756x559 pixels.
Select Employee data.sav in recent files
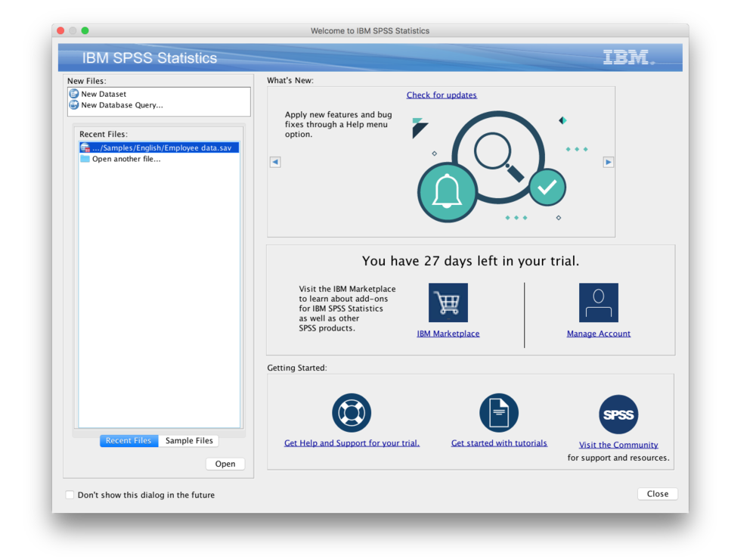click(x=161, y=148)
